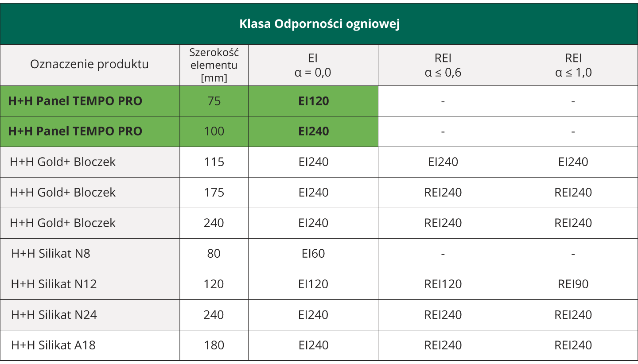Click the Szerokość elementu [mm] column header

[214, 65]
